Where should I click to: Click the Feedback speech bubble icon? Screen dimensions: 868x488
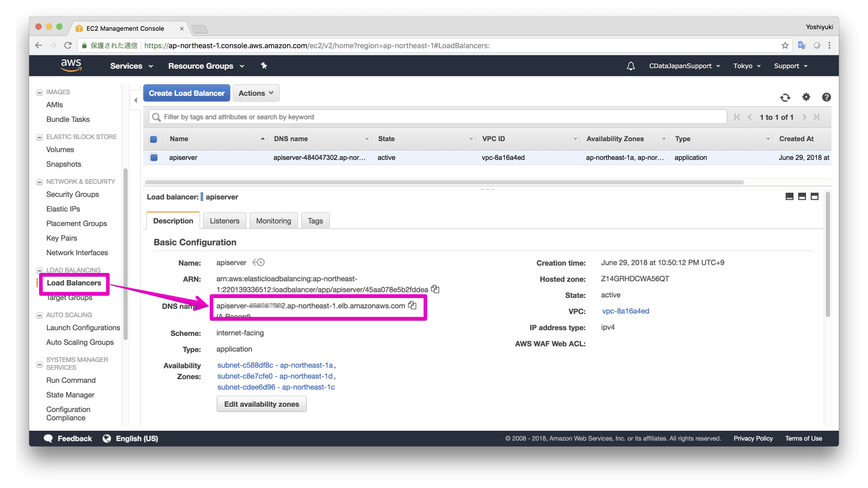(48, 439)
